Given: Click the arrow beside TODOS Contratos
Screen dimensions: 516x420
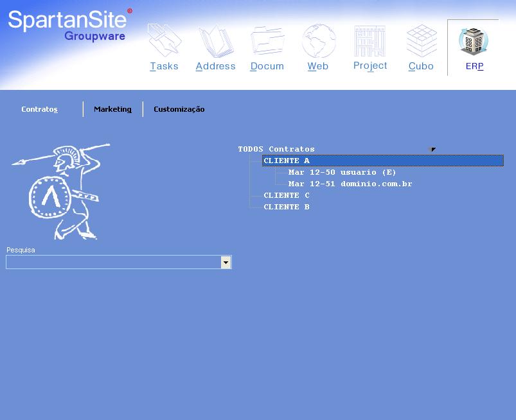Looking at the screenshot, I should [x=432, y=150].
